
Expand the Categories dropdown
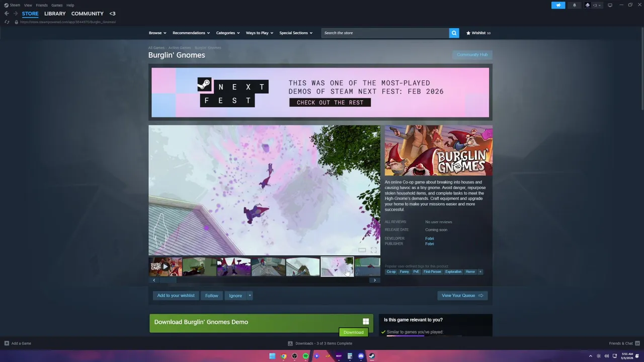click(x=228, y=33)
